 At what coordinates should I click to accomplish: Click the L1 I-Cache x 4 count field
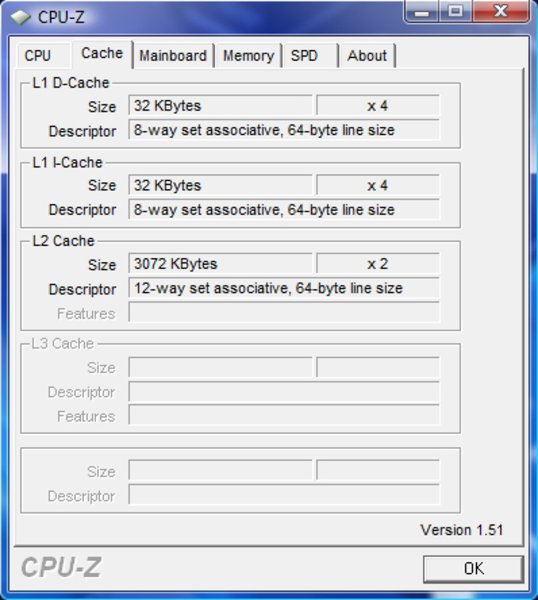coord(378,186)
